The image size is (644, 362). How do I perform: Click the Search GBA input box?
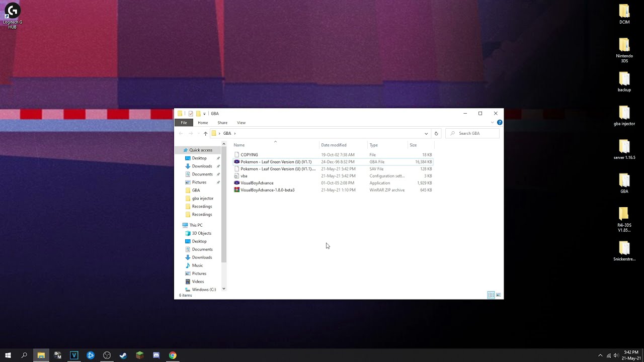pos(473,133)
